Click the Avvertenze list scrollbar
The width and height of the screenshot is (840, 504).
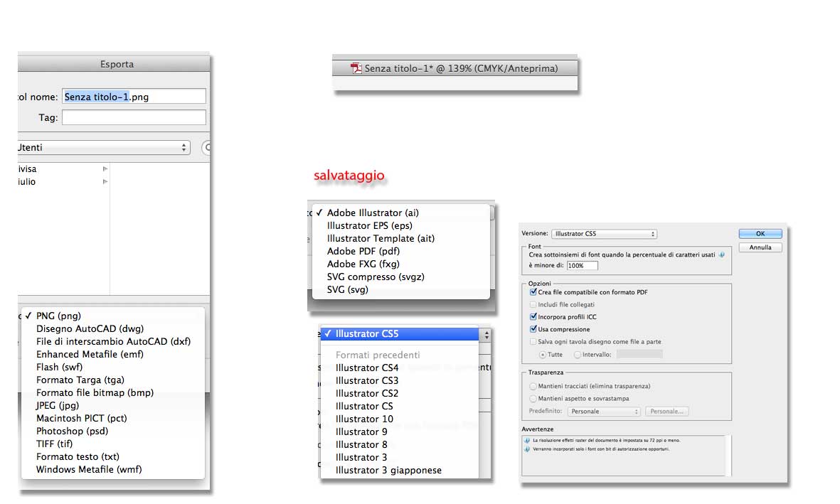coord(728,455)
